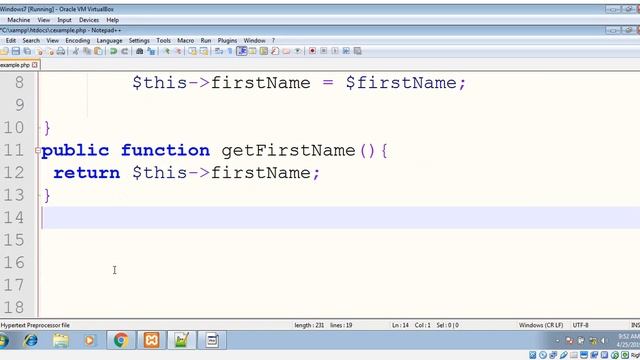Open the Run menu
This screenshot has width=640, height=360.
206,40
